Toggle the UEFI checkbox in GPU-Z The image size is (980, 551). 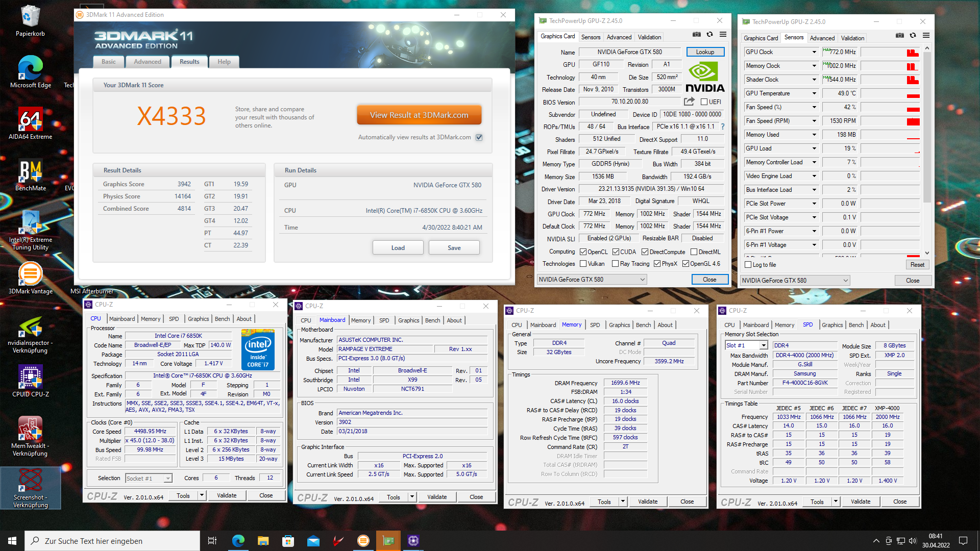point(704,102)
